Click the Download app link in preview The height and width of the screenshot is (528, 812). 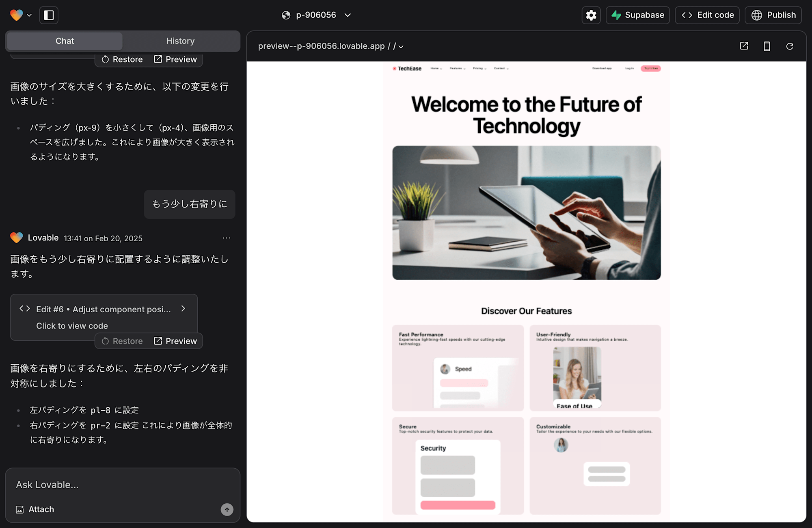(x=602, y=69)
